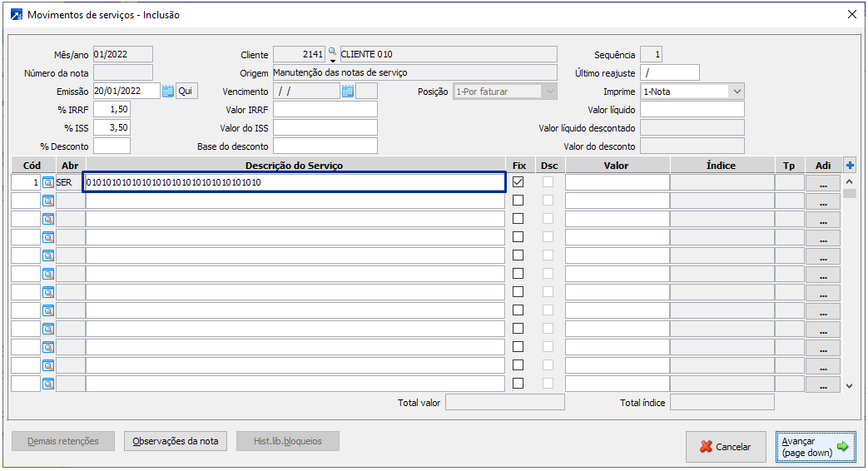
Task: Expand the Posição 1-Por faturar dropdown
Action: [x=549, y=92]
